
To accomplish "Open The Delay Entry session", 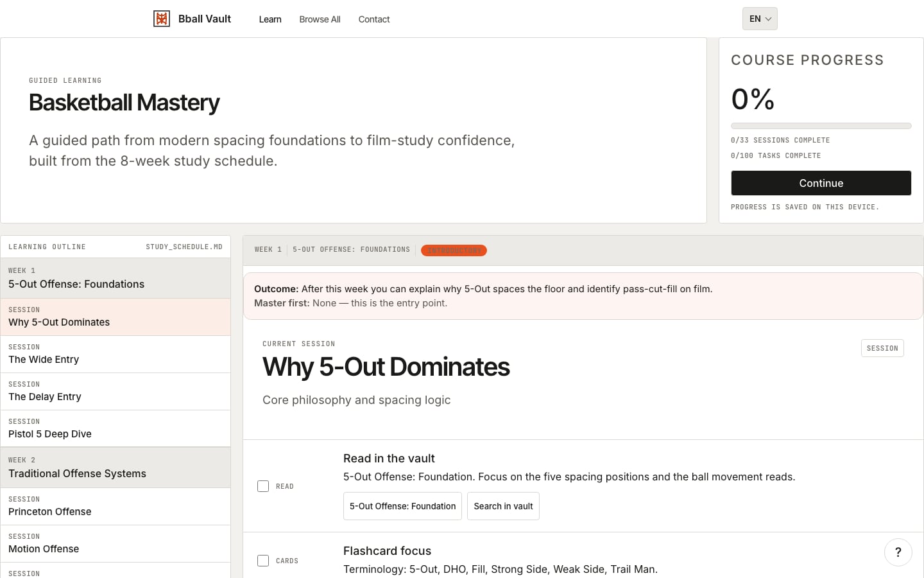I will coord(116,391).
